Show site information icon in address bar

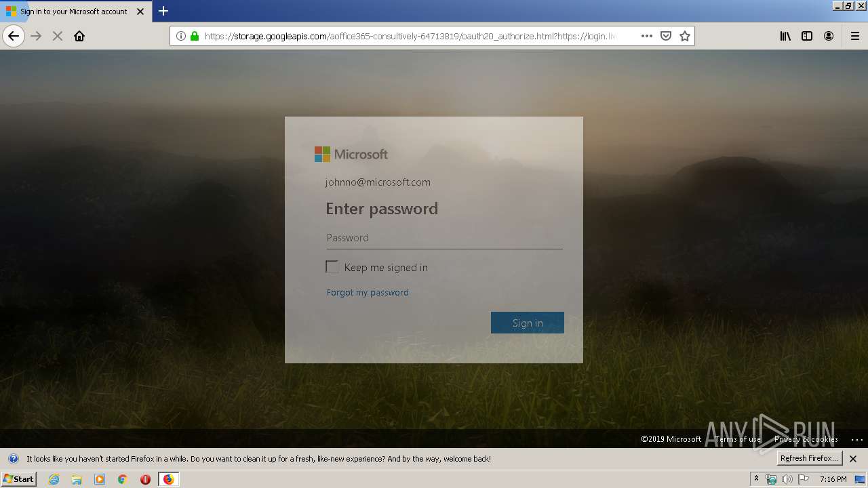[180, 36]
